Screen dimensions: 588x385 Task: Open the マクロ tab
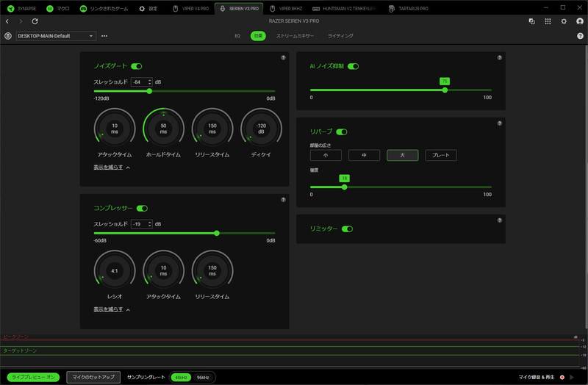(x=58, y=8)
